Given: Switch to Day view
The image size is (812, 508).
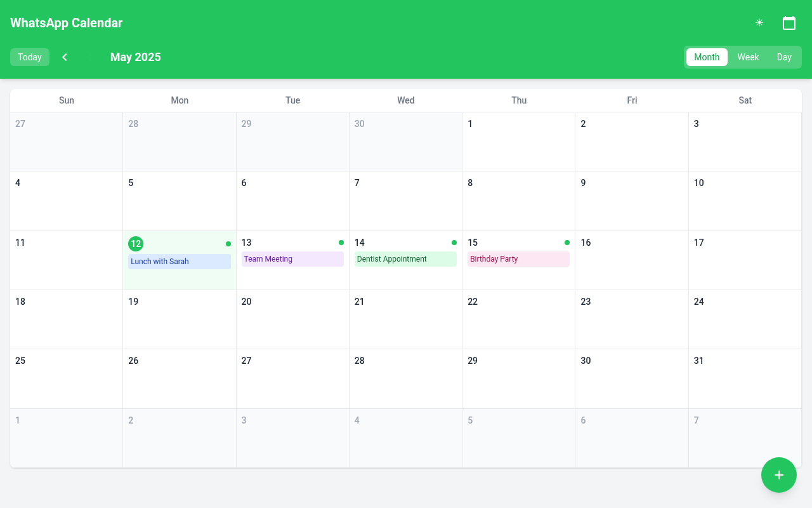Looking at the screenshot, I should [784, 57].
